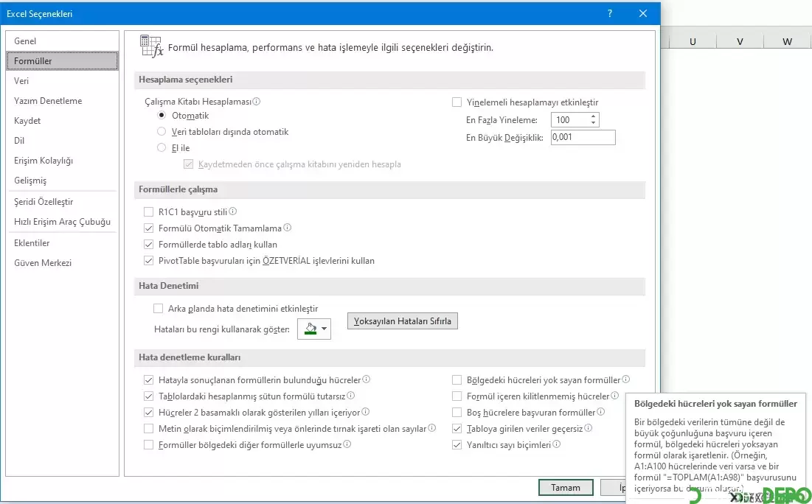Click info icon after Hatayla sonuçlanan formüllerin bulunduğu hücreler
This screenshot has width=812, height=504.
click(366, 379)
